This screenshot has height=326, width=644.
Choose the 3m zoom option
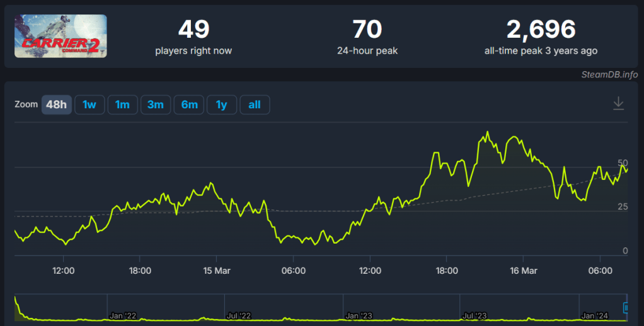click(x=156, y=104)
